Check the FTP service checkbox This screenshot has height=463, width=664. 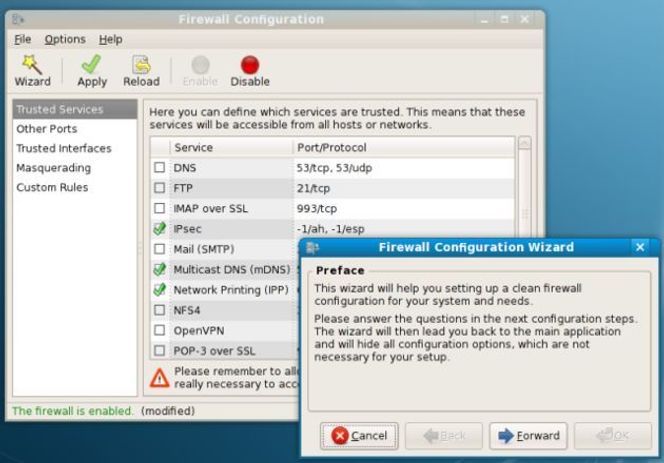coord(160,188)
